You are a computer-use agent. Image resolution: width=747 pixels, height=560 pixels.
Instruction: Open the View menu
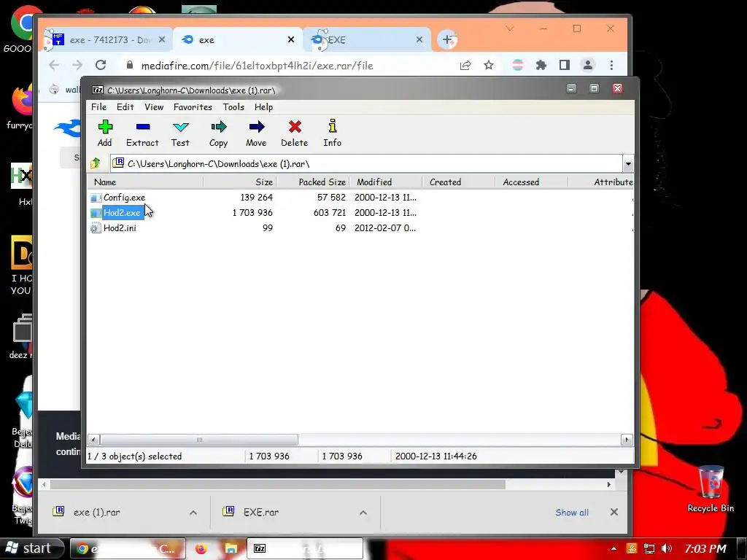[x=154, y=107]
